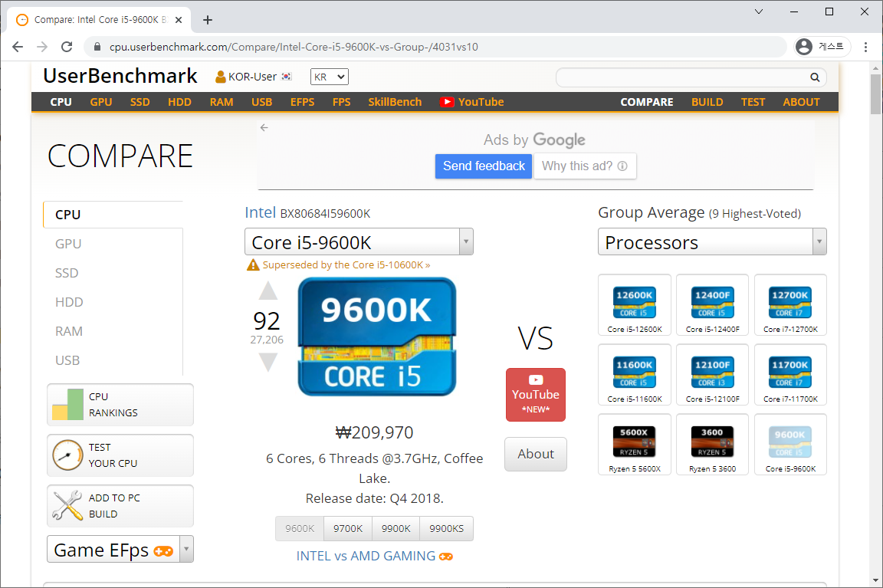Open the CPU nav menu item
This screenshot has width=883, height=588.
pyautogui.click(x=61, y=102)
